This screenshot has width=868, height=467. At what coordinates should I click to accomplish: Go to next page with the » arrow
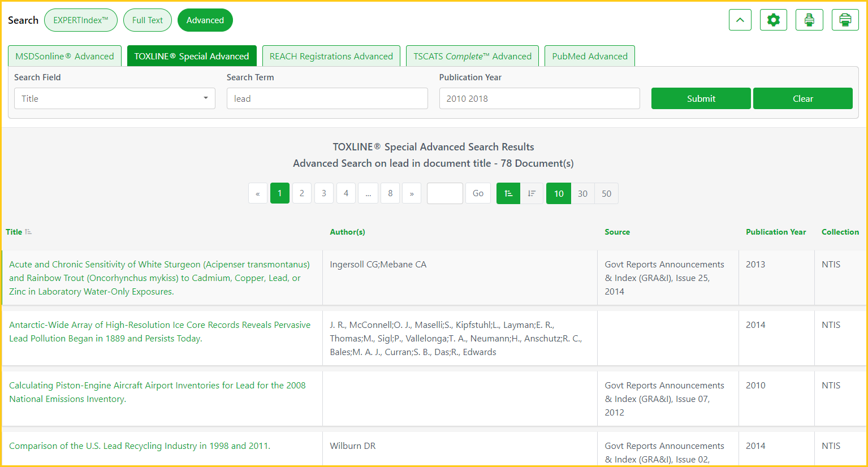[412, 193]
